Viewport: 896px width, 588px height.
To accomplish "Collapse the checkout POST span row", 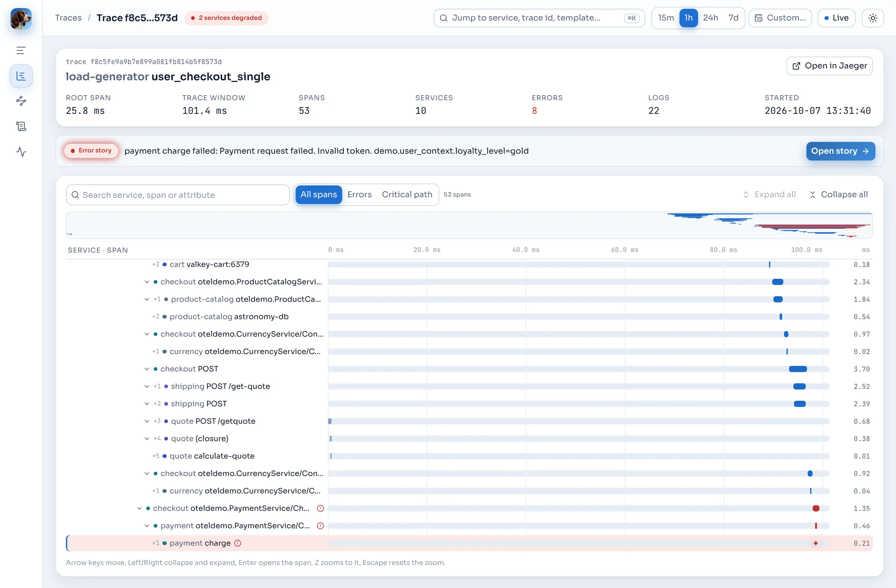I will click(147, 369).
